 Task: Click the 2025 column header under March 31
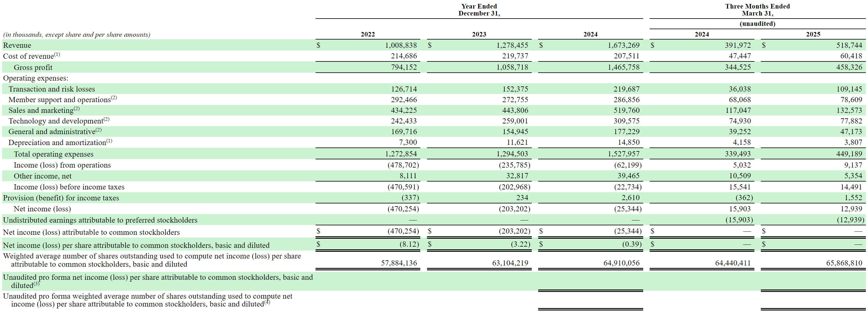coord(813,34)
